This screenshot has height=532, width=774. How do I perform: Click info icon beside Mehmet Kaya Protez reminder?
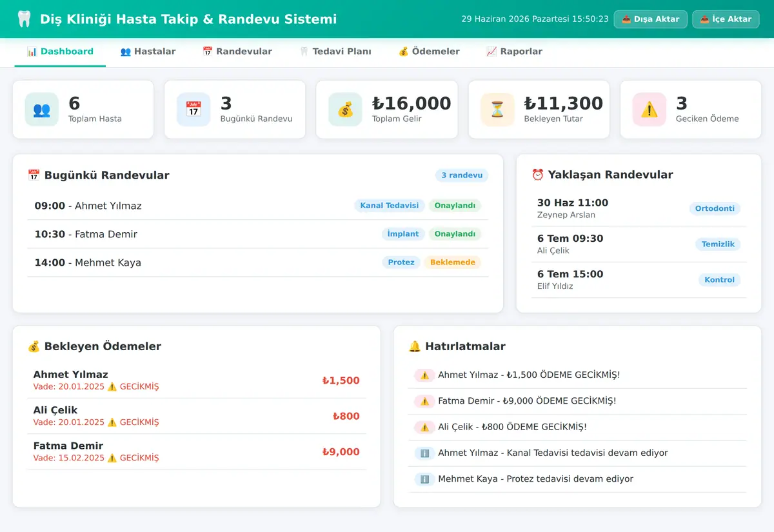(x=424, y=479)
